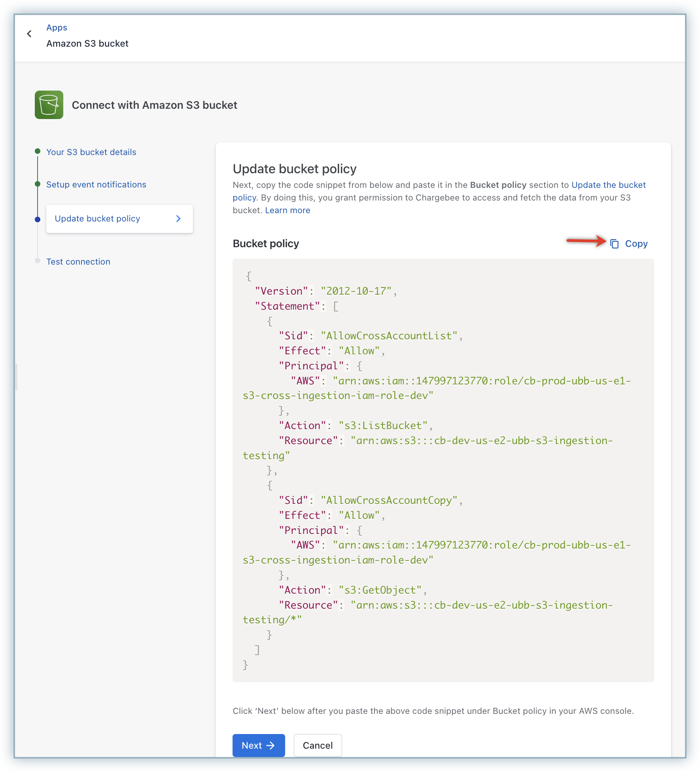The height and width of the screenshot is (772, 700).
Task: Click the arrow icon inside the Next button
Action: click(271, 746)
